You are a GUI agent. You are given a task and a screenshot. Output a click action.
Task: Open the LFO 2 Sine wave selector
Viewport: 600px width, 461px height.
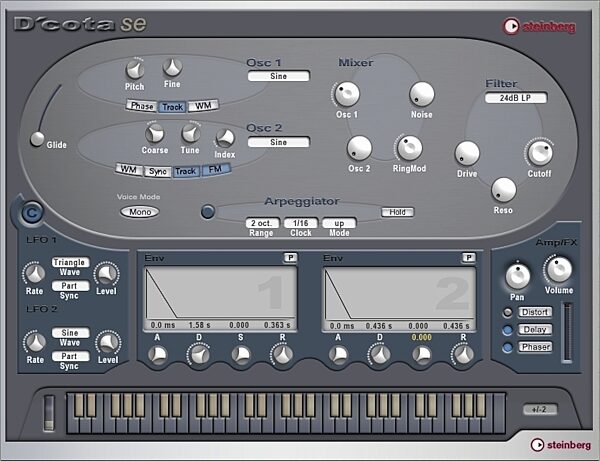pos(70,332)
